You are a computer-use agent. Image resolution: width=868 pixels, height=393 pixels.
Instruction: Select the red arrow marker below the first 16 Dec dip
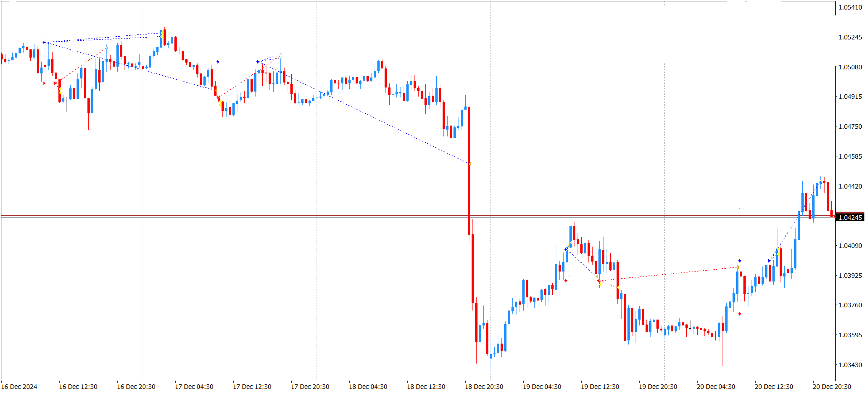pos(44,83)
